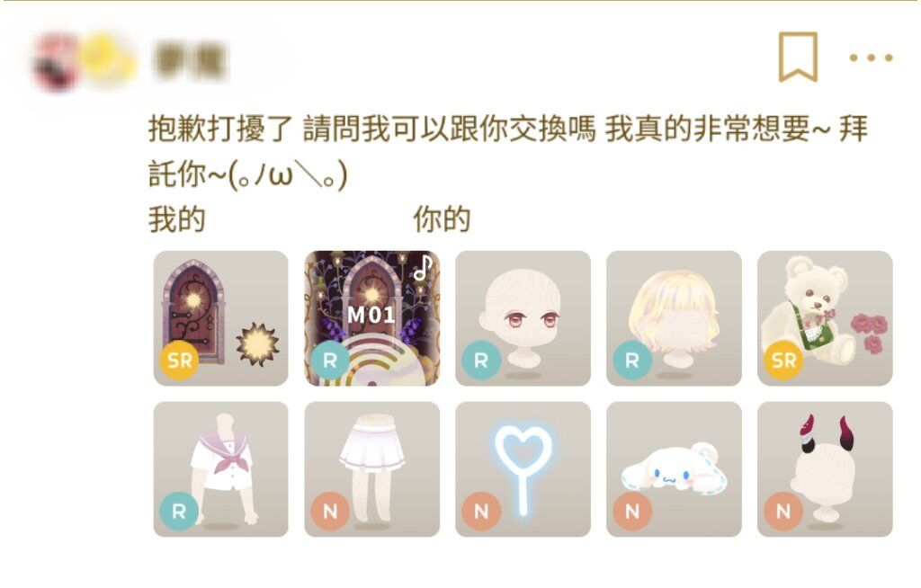Open the blurred poster username

click(x=188, y=60)
